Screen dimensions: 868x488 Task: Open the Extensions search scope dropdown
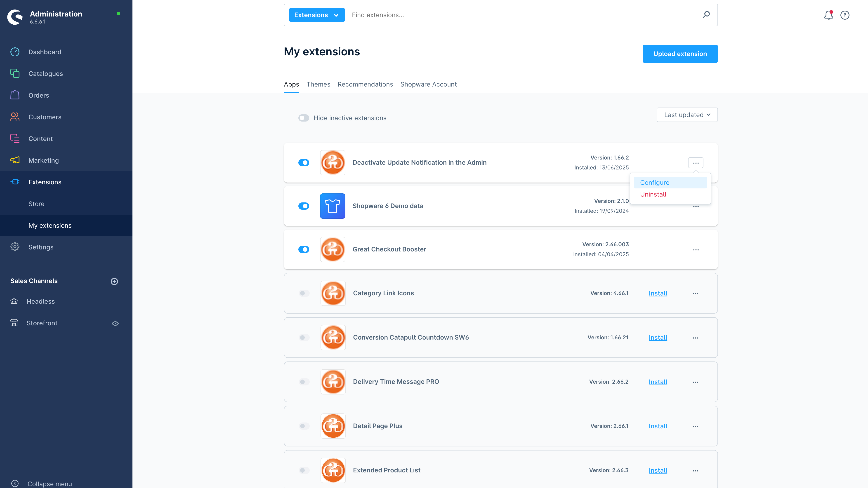[x=317, y=15]
